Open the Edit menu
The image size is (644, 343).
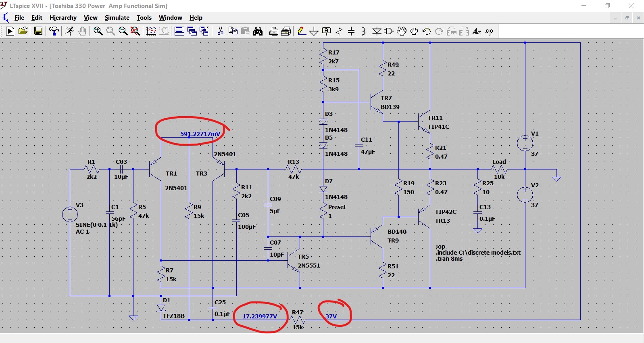tap(37, 18)
